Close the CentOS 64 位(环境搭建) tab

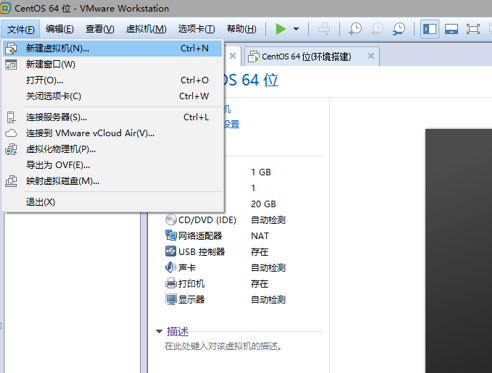(x=371, y=56)
